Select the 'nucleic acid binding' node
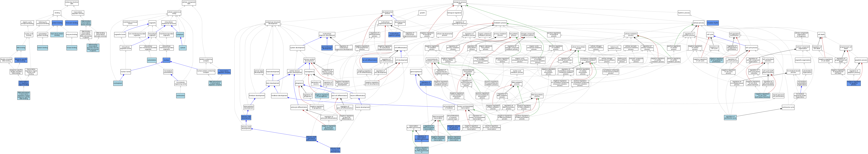This screenshot has height=154, width=868. tap(29, 35)
